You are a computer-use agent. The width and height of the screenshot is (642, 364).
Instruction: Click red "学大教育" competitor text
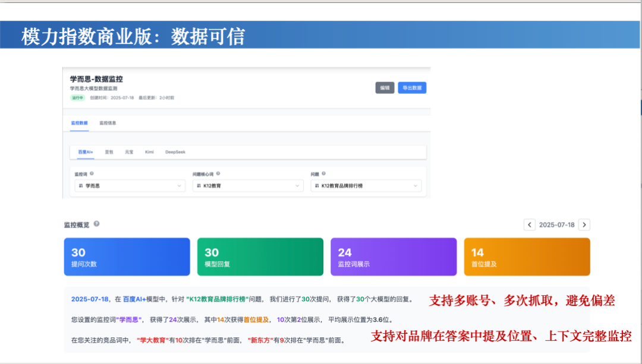click(153, 340)
